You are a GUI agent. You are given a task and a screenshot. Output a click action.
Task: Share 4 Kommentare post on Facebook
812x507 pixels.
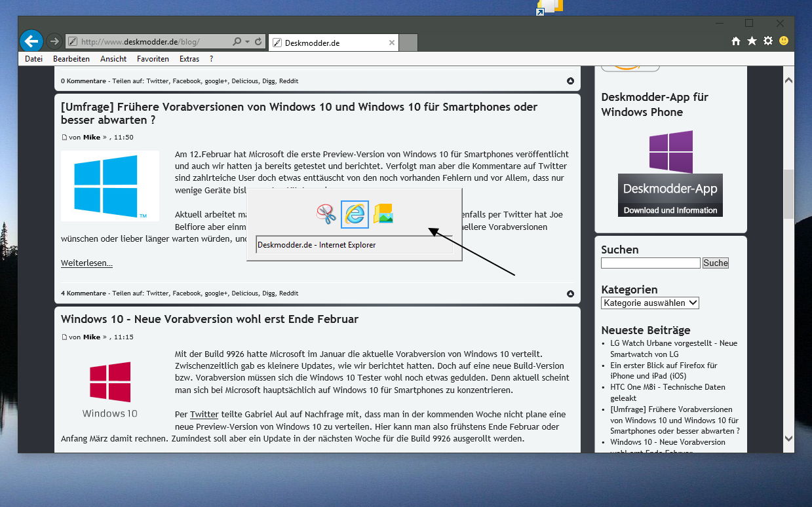(186, 293)
